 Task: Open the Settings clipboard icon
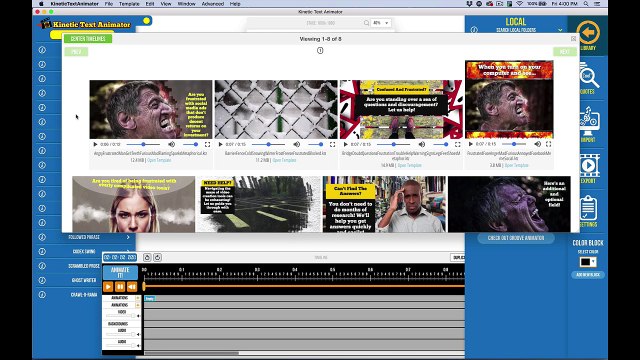588,208
